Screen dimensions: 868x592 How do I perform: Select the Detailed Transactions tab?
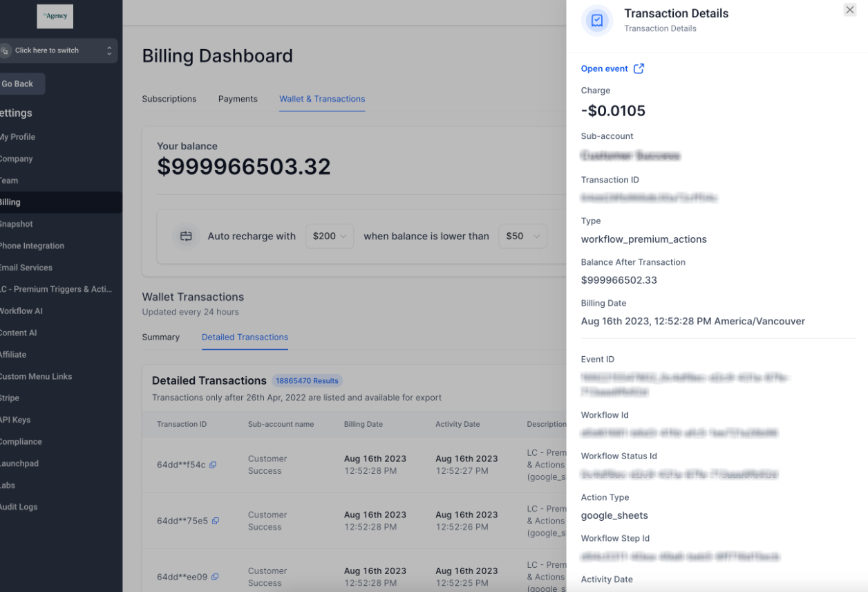pyautogui.click(x=245, y=337)
